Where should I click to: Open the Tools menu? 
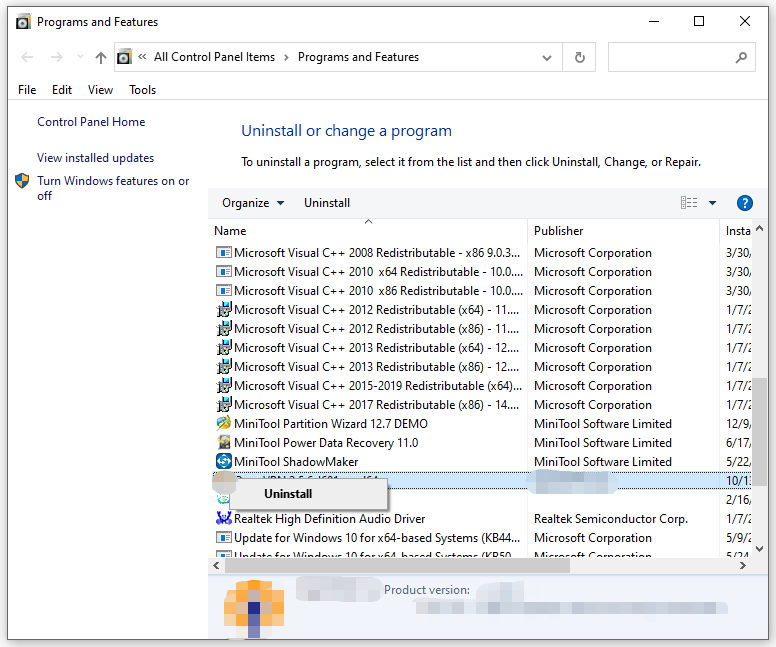point(143,90)
